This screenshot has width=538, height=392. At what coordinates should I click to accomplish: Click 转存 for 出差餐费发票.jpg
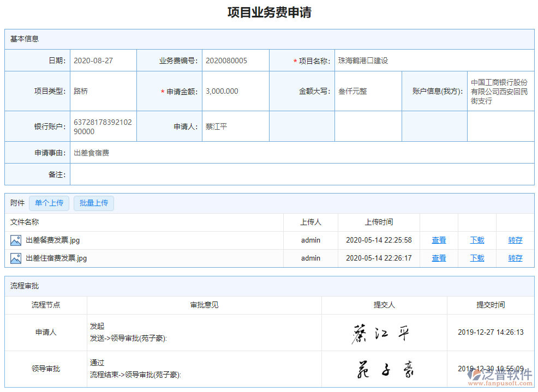pos(515,240)
